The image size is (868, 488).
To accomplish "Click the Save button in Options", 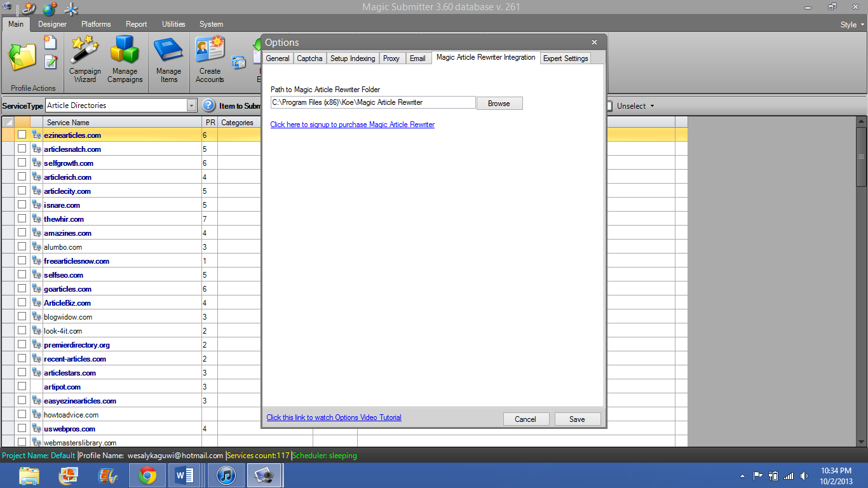I will 577,419.
